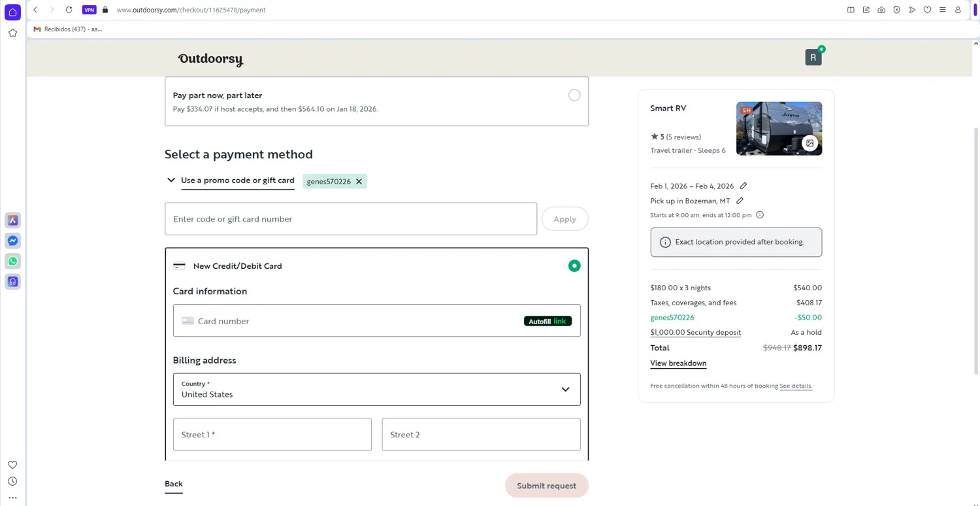Select the Pay part now, part later option
The width and height of the screenshot is (980, 506).
click(x=574, y=95)
